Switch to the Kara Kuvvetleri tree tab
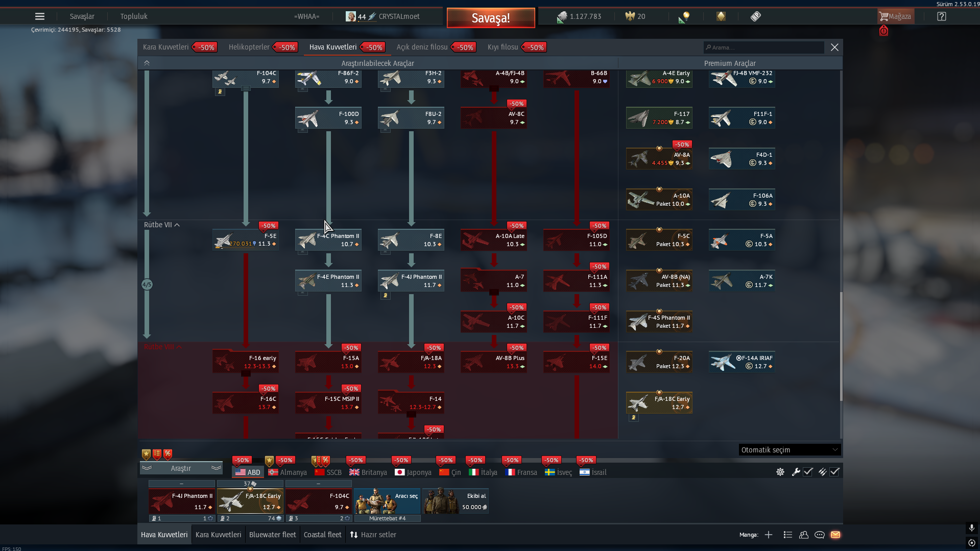This screenshot has height=551, width=980. coord(166,47)
